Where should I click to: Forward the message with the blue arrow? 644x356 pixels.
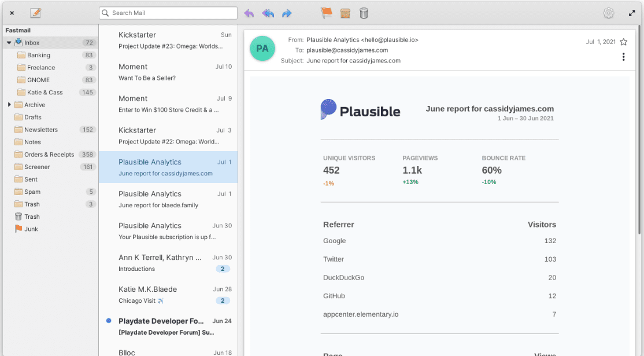click(287, 13)
